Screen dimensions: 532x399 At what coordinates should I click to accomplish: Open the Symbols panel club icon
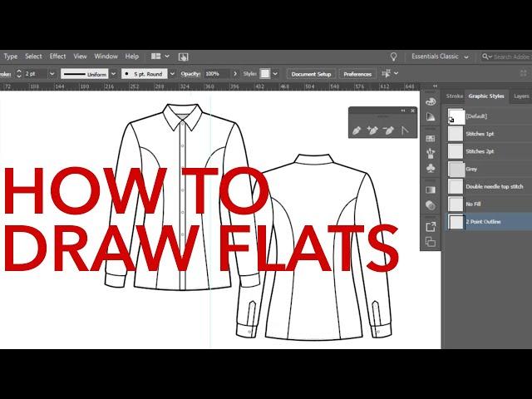coord(431,169)
